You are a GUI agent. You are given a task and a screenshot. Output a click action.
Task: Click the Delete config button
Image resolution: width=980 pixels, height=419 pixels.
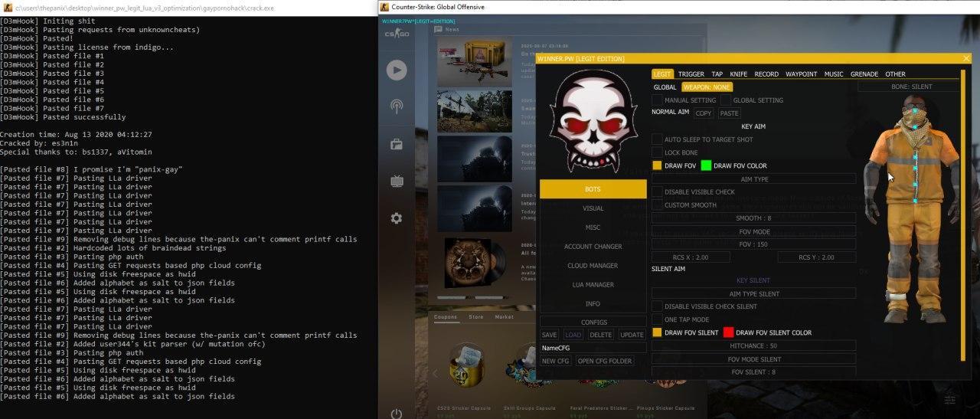pyautogui.click(x=601, y=335)
